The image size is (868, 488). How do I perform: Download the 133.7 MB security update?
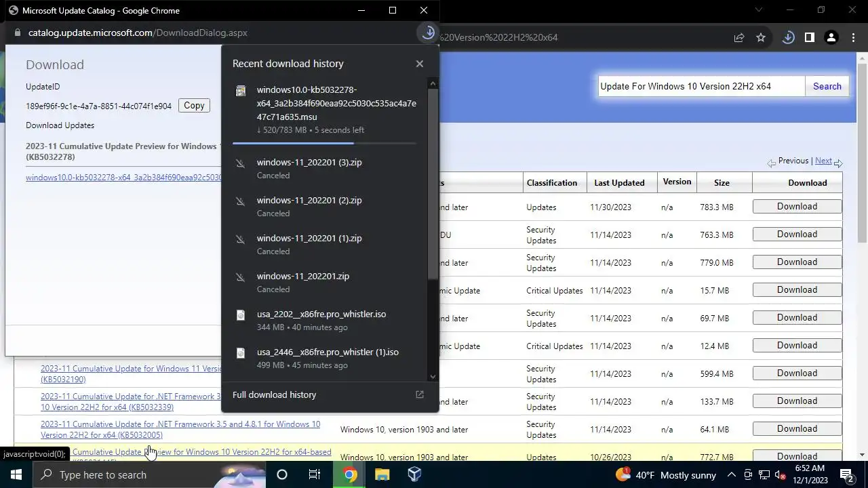point(797,401)
